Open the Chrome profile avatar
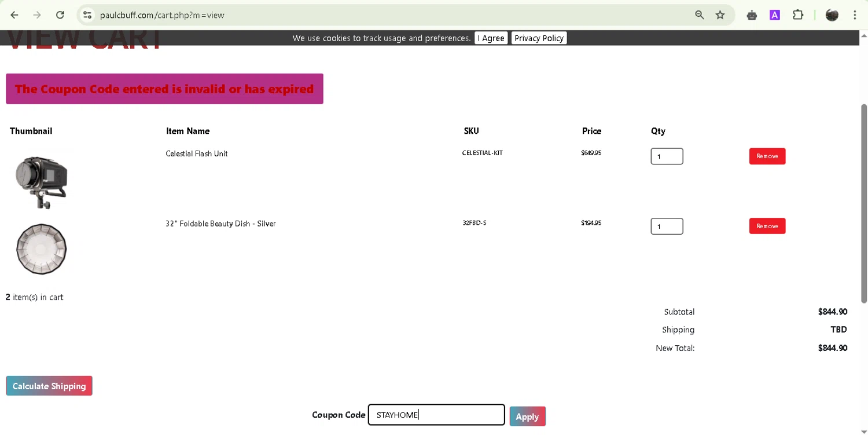The image size is (868, 435). click(832, 15)
